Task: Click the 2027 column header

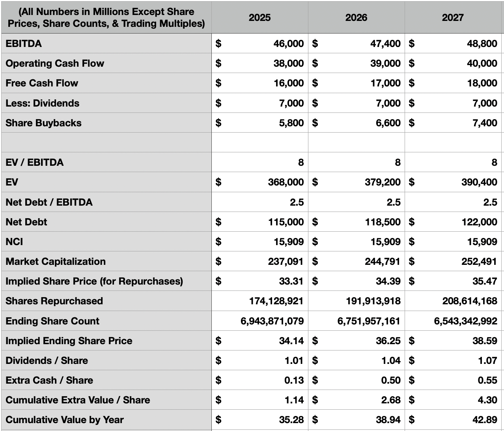Action: [453, 17]
